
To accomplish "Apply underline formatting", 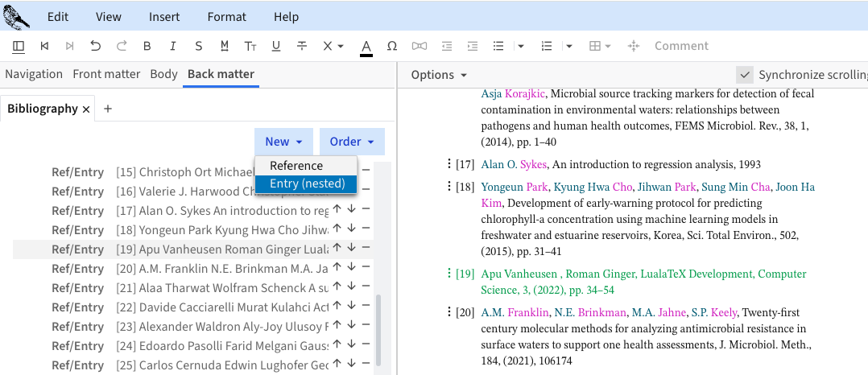I will [276, 46].
